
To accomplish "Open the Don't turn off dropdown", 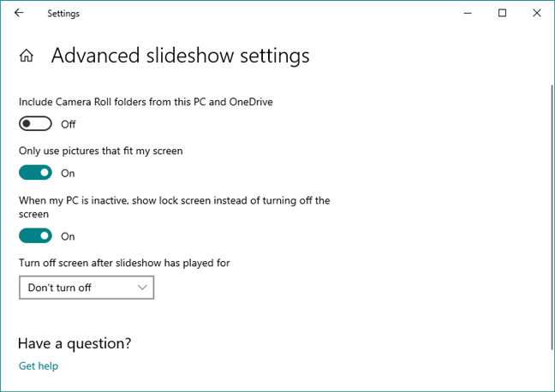I will (x=86, y=288).
